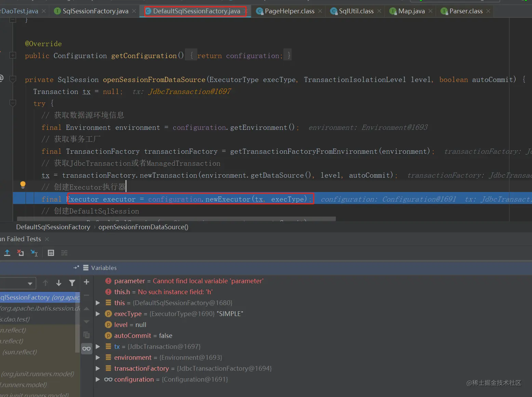Click the Run to Cursor icon
Image resolution: width=532 pixels, height=397 pixels.
point(34,253)
